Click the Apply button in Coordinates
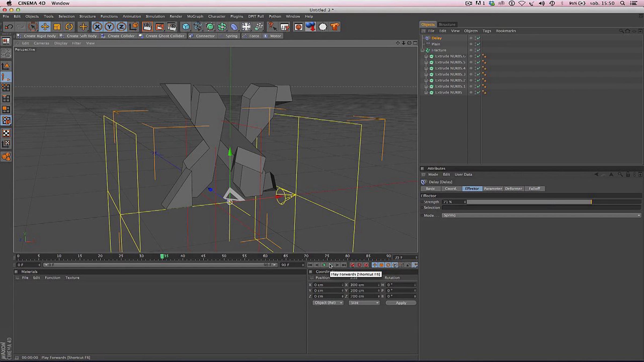This screenshot has height=362, width=644. 401,303
